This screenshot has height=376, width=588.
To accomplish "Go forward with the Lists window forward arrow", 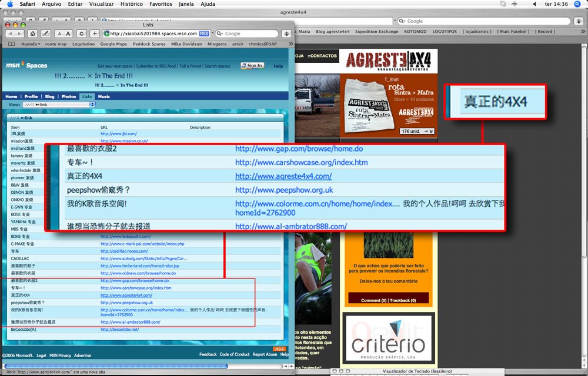I will point(19,33).
